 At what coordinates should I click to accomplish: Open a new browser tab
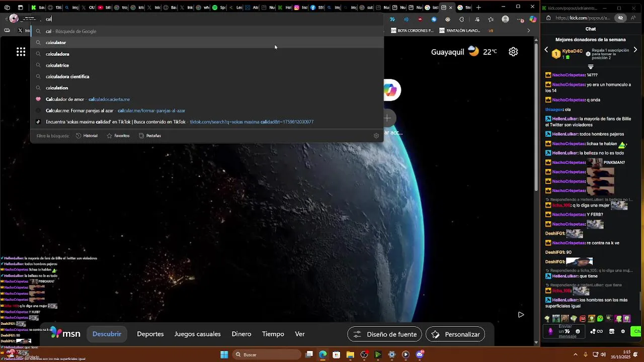pos(478,8)
